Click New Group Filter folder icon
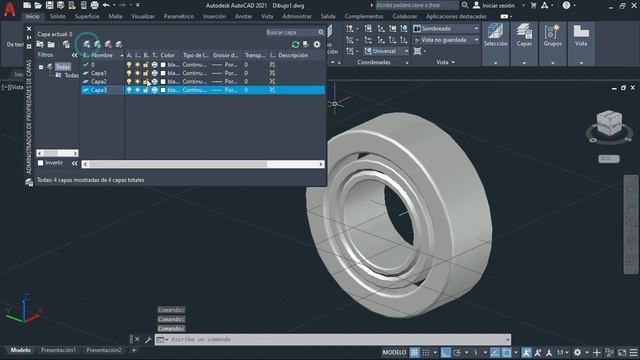This screenshot has height=360, width=640. [x=51, y=44]
